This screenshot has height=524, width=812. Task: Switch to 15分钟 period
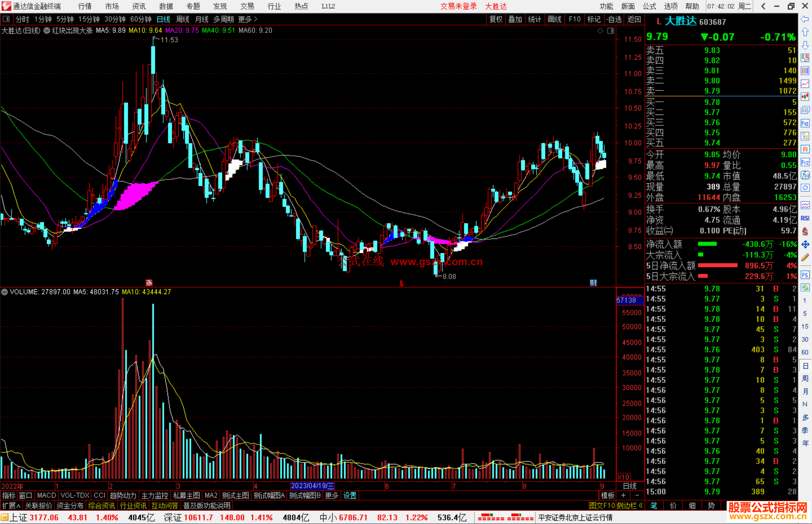tap(89, 19)
